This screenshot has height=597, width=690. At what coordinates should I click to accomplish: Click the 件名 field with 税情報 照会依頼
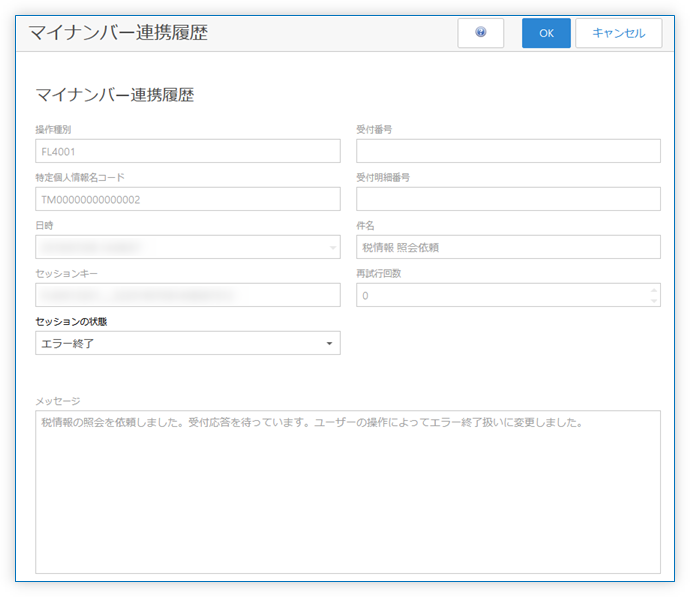pyautogui.click(x=508, y=247)
